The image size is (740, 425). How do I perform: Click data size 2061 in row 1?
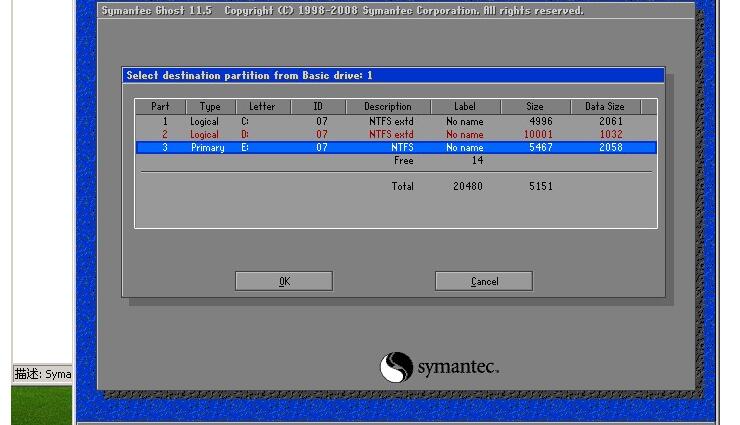click(x=611, y=121)
